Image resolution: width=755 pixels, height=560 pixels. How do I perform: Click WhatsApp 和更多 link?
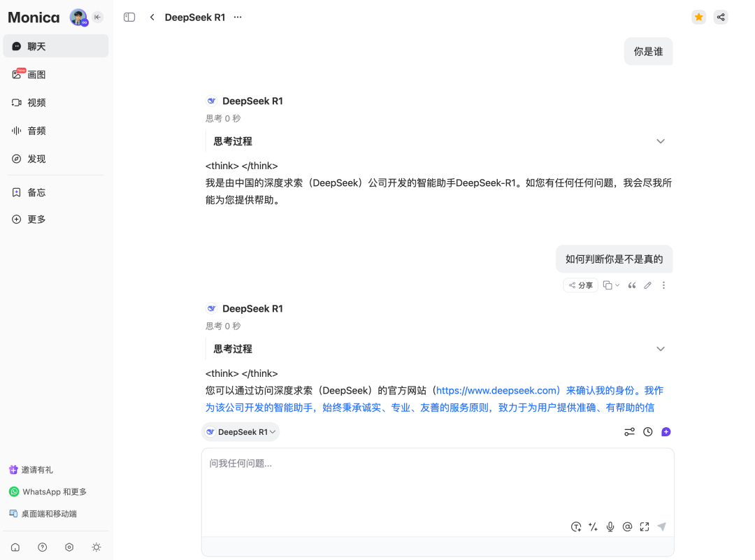pos(48,491)
